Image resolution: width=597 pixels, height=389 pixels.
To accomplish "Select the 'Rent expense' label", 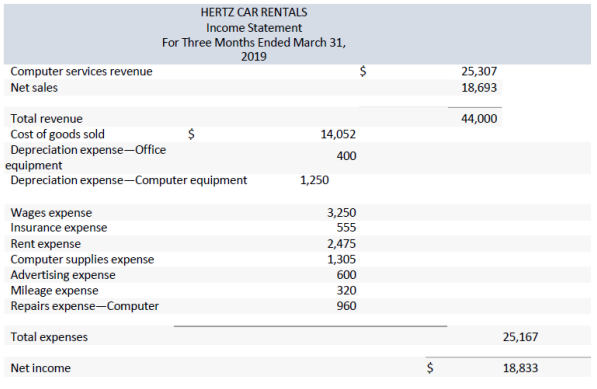I will point(46,244).
